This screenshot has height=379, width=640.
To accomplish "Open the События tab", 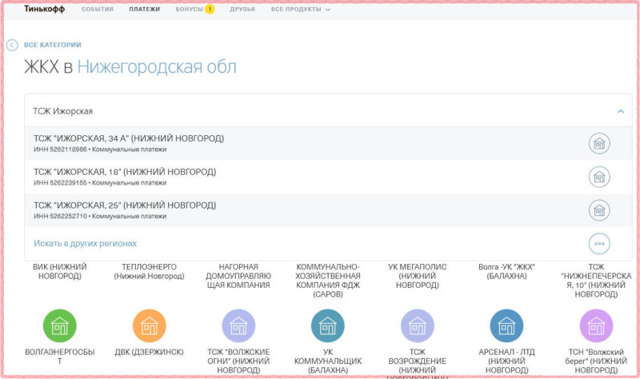I will 97,9.
